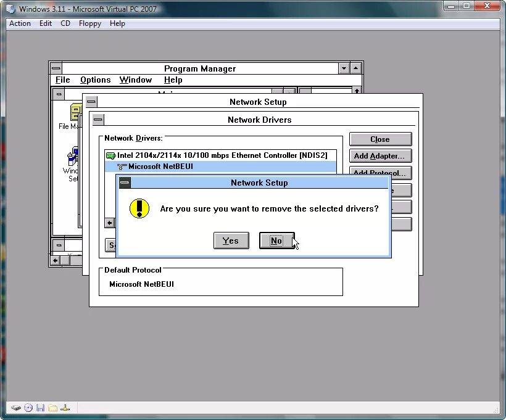
Task: Open the Program Manager control menu box
Action: (x=56, y=68)
